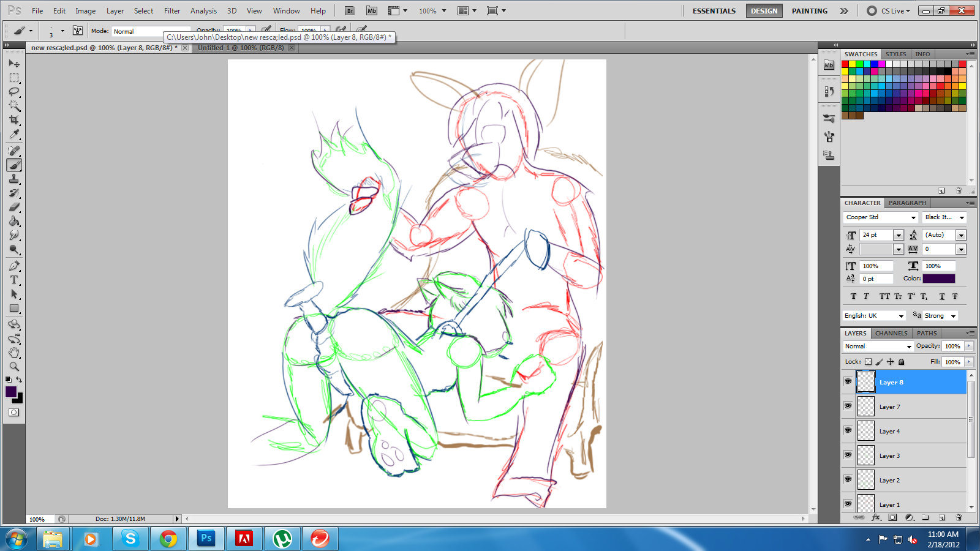The image size is (980, 551).
Task: Open Mini Bridge from the top bar
Action: [x=372, y=10]
